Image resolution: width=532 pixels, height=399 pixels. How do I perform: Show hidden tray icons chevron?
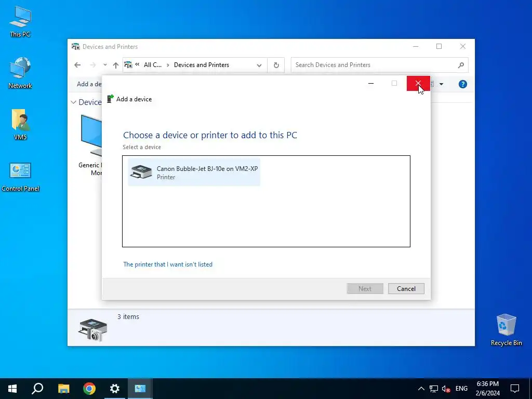point(421,389)
